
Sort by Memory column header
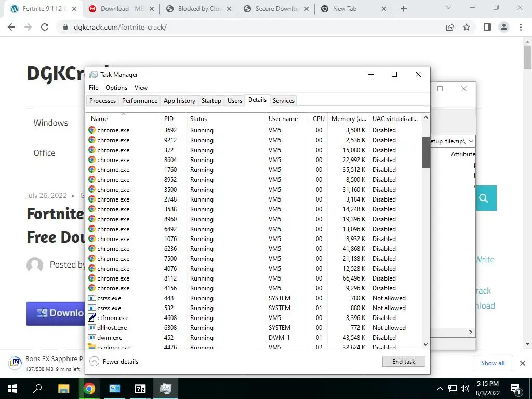[349, 119]
